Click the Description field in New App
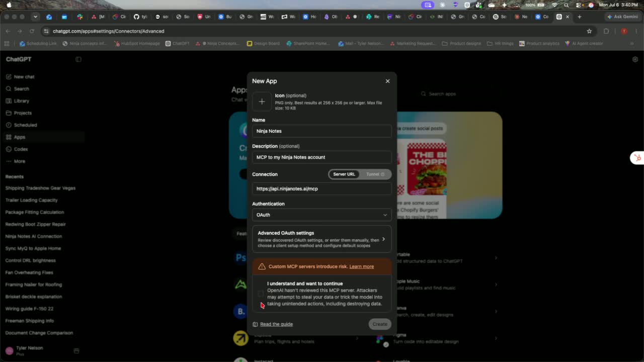The width and height of the screenshot is (644, 362). (322, 157)
